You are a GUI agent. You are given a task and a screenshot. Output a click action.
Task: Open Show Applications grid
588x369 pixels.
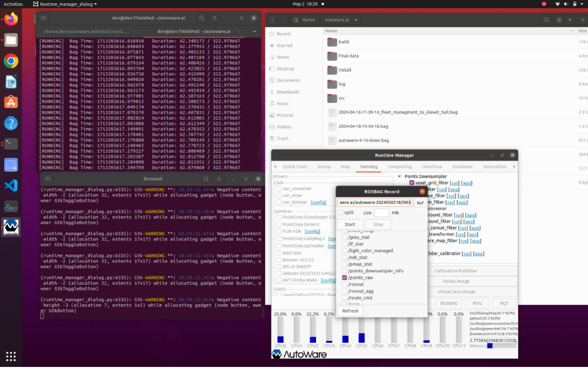(11, 356)
